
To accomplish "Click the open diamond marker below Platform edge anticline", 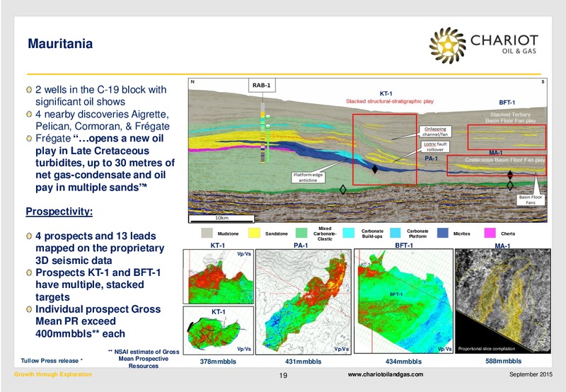I will point(343,190).
